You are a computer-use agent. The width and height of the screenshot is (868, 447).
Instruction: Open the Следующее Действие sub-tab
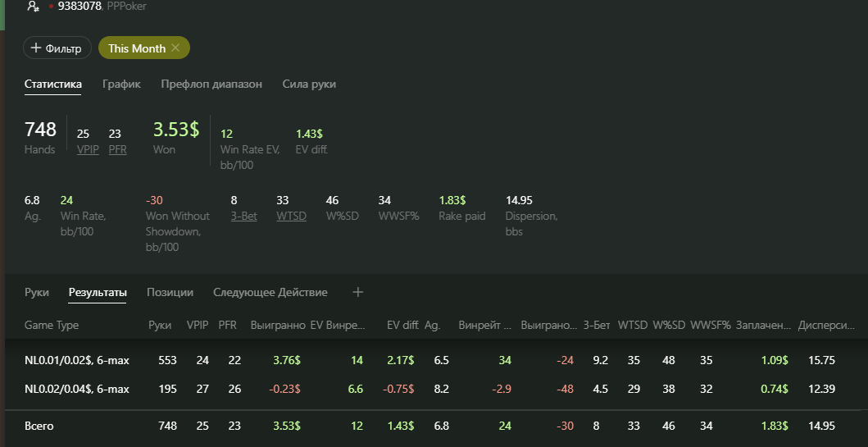point(270,292)
